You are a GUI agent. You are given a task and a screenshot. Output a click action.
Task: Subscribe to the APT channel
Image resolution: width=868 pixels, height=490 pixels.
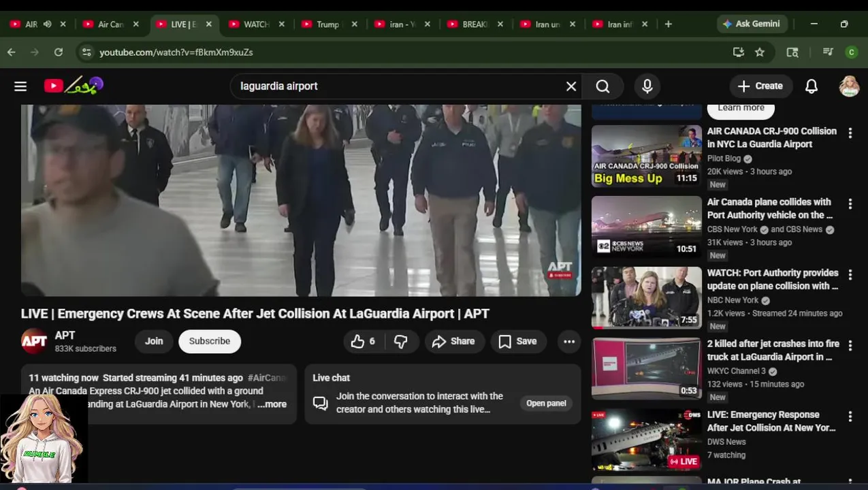pos(210,342)
